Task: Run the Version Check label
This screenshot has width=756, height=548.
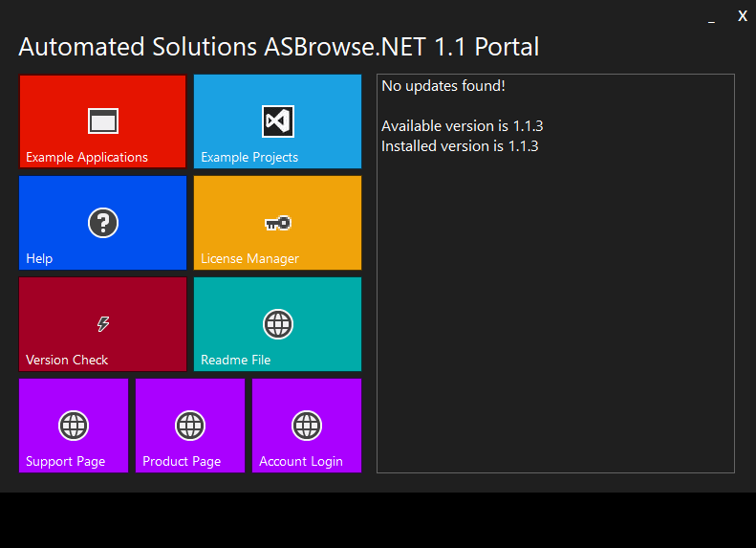Action: [67, 360]
